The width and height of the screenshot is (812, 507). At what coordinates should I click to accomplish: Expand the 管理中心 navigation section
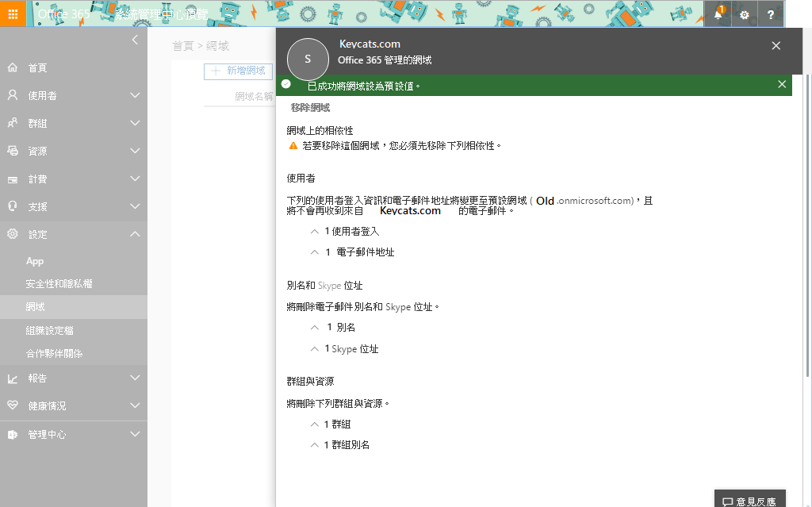click(135, 434)
